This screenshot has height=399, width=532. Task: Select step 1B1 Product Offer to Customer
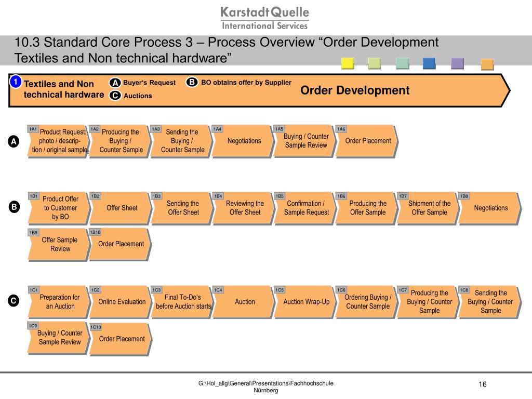[x=59, y=208]
